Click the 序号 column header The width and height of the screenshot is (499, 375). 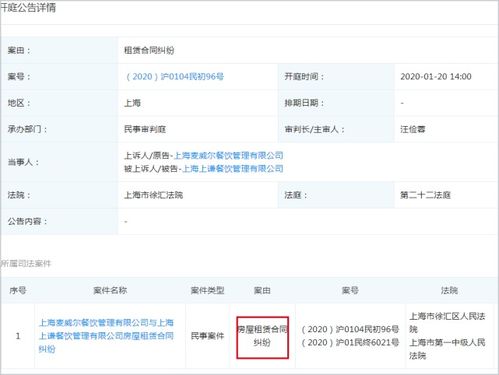pyautogui.click(x=18, y=290)
